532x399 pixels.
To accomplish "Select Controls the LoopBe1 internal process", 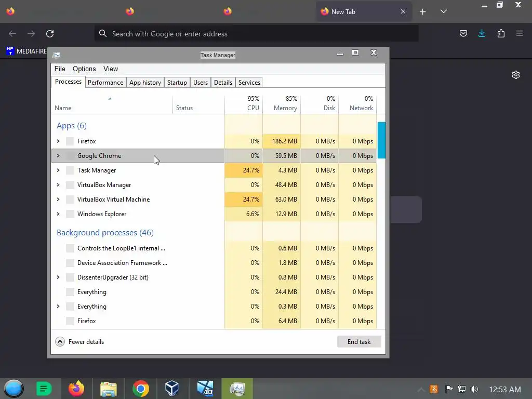I will click(x=121, y=248).
